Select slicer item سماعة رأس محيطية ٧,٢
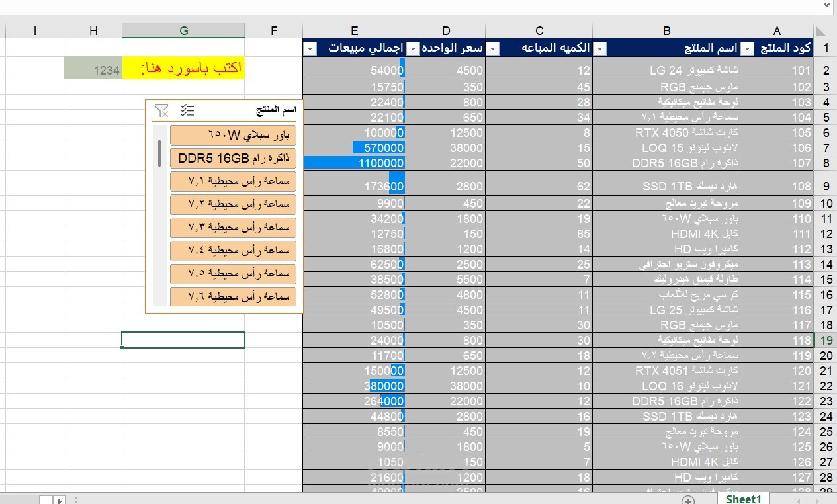This screenshot has height=504, width=837. [x=233, y=204]
